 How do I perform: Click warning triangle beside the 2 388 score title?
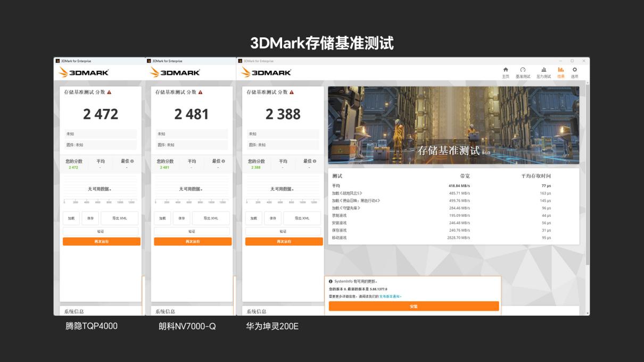click(x=292, y=92)
